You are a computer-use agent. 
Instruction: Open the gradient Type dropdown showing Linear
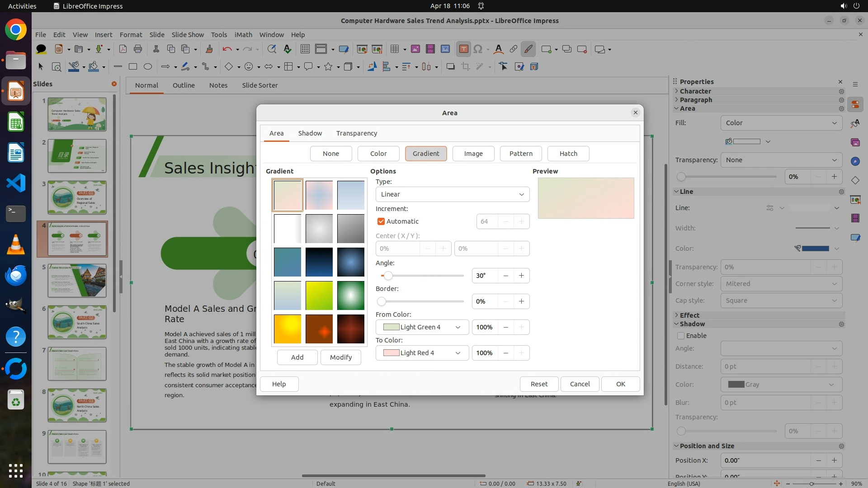pyautogui.click(x=452, y=194)
